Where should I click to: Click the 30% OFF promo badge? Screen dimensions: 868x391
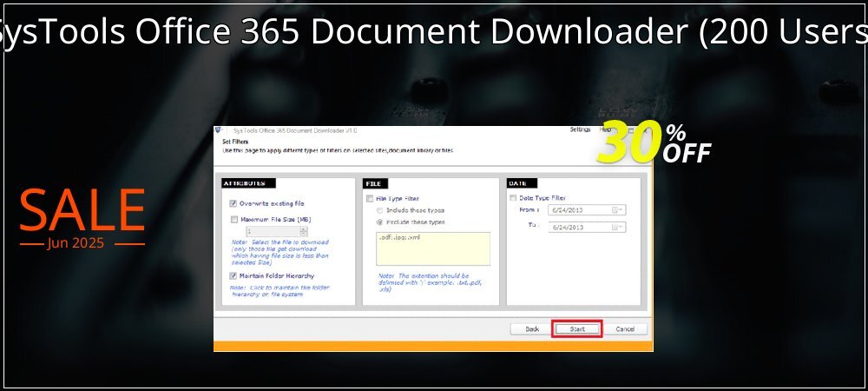click(654, 142)
